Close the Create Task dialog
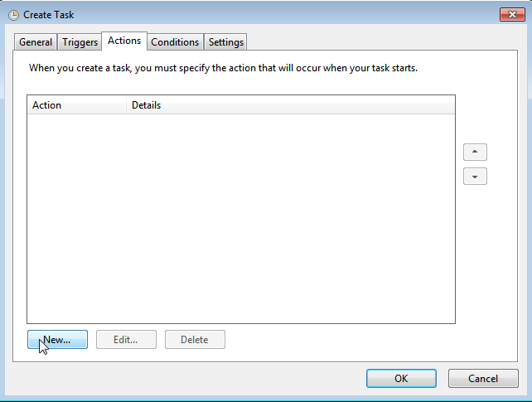This screenshot has width=532, height=402. pyautogui.click(x=512, y=15)
